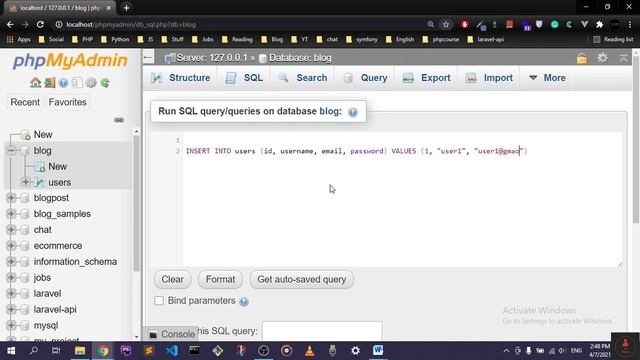Viewport: 640px width, 360px height.
Task: Open VLC media player in taskbar
Action: pyautogui.click(x=309, y=351)
